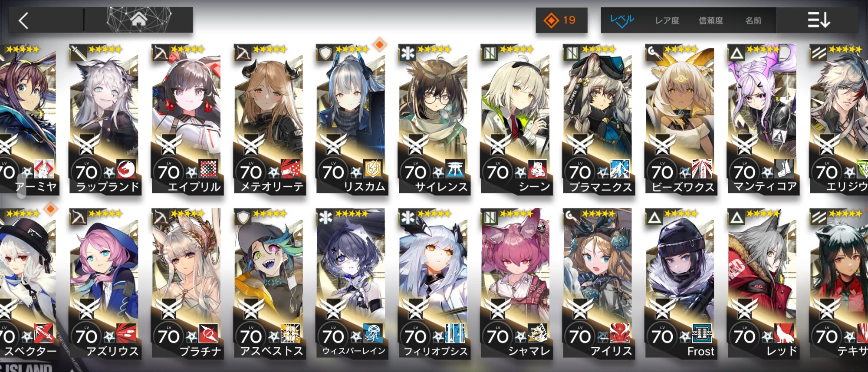Click Frost's trap skill icon
The image size is (868, 372).
(702, 333)
